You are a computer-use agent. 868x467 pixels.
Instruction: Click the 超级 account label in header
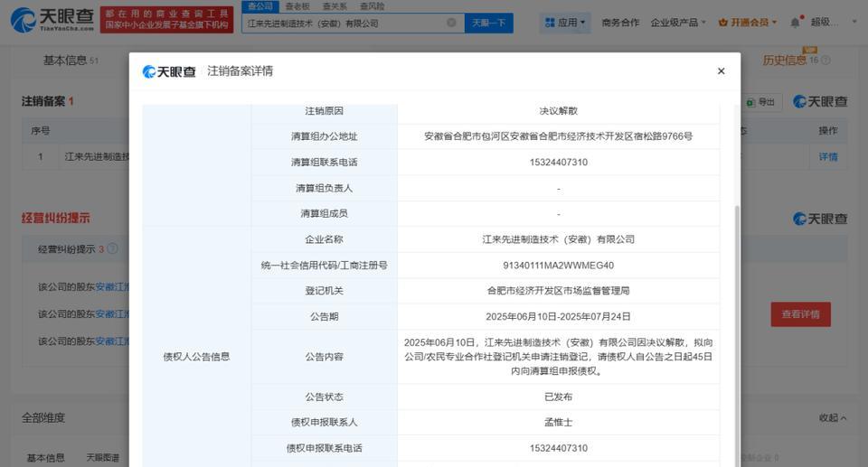point(825,23)
